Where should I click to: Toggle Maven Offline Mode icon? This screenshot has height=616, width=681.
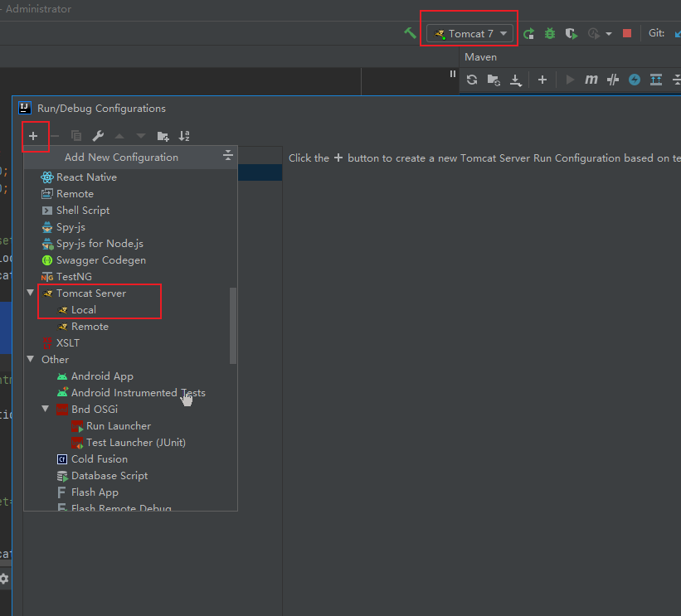pos(613,80)
